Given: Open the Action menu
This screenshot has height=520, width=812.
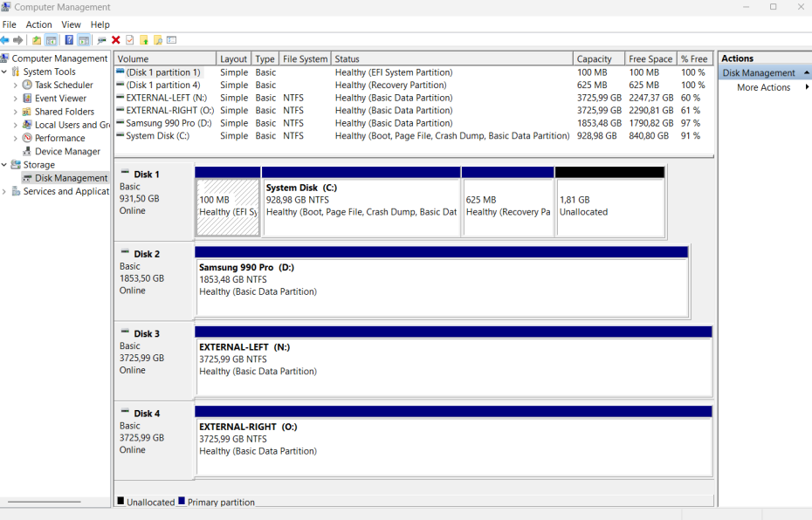Looking at the screenshot, I should coord(38,24).
